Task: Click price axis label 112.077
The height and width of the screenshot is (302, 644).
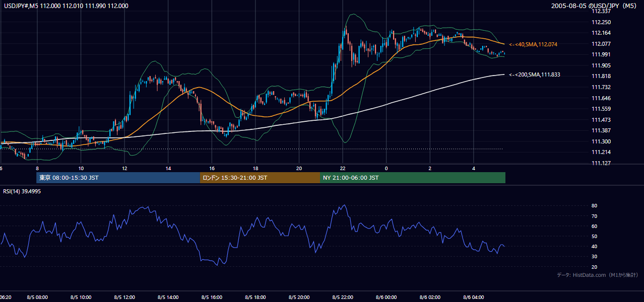Action: pos(602,44)
